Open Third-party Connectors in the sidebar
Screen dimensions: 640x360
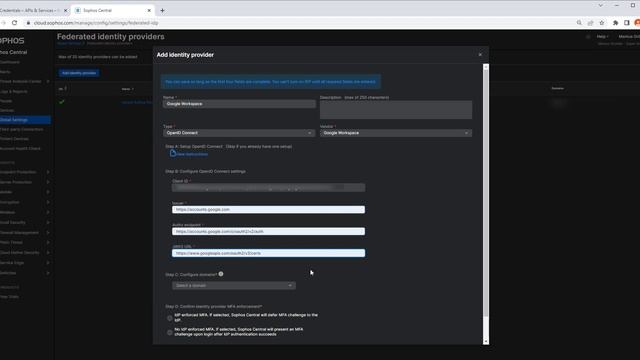(x=22, y=129)
